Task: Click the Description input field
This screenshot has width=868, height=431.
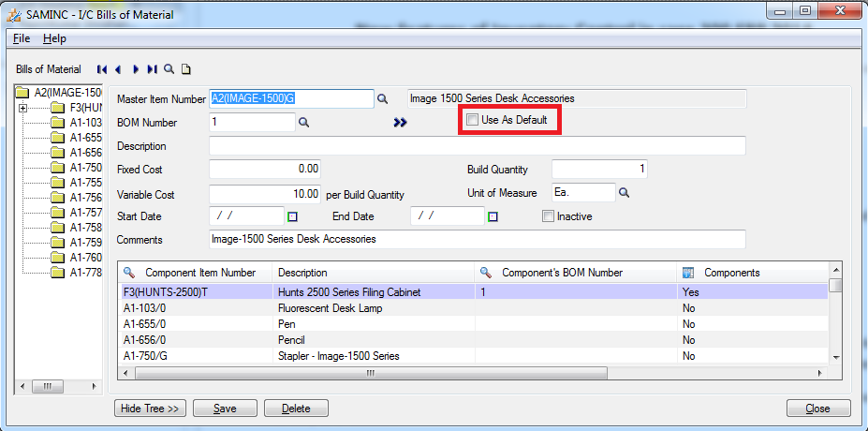Action: (478, 146)
